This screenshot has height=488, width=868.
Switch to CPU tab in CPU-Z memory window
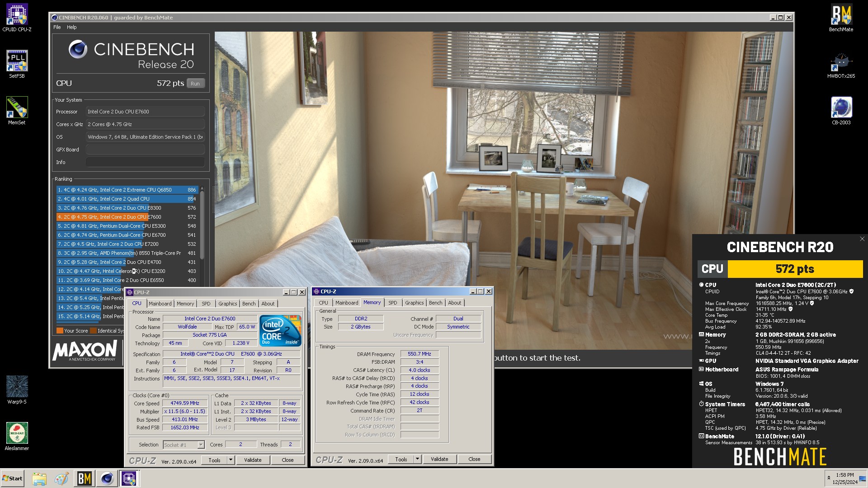(x=323, y=303)
